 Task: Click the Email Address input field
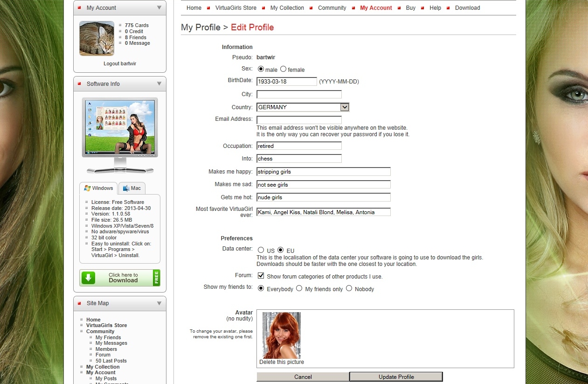click(299, 120)
